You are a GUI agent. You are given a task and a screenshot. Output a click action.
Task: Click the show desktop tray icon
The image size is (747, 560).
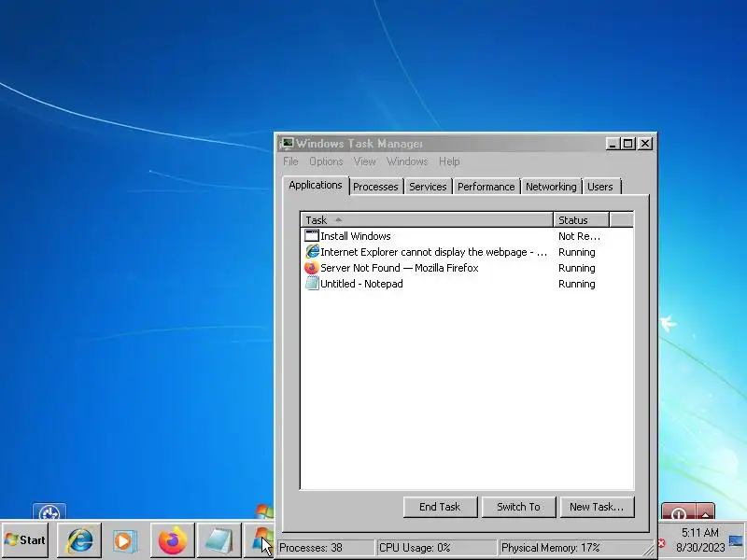coord(736,541)
